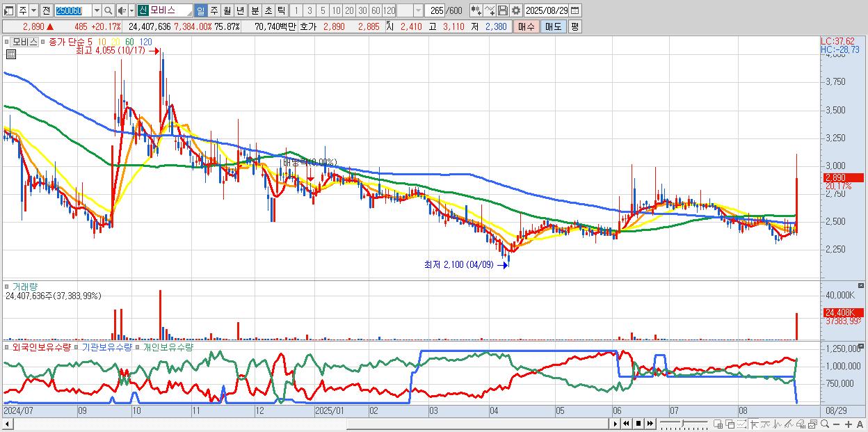Select the second 초 period button
Viewport: 868px width, 432px height.
point(268,10)
